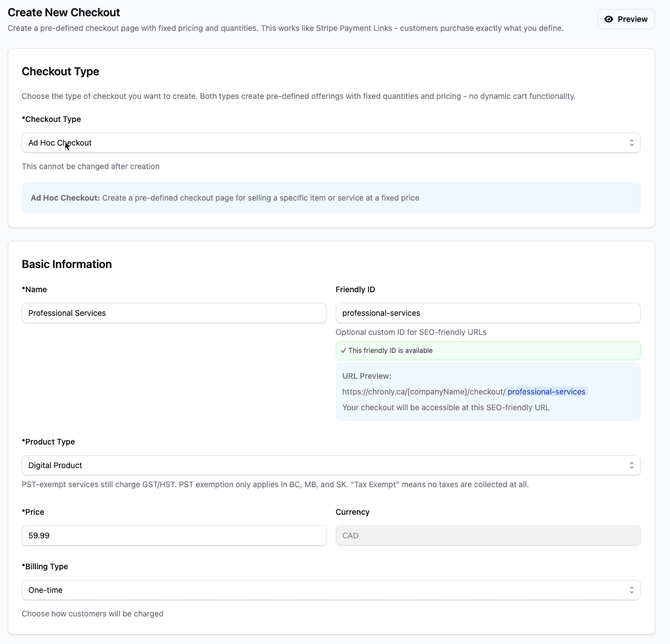Click the Price field showing 59.99

point(174,536)
